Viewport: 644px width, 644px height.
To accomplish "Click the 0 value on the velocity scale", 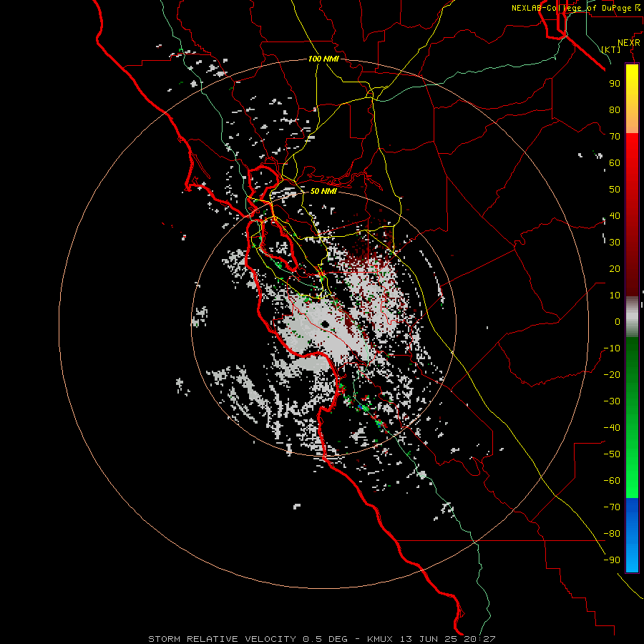I will click(x=618, y=321).
